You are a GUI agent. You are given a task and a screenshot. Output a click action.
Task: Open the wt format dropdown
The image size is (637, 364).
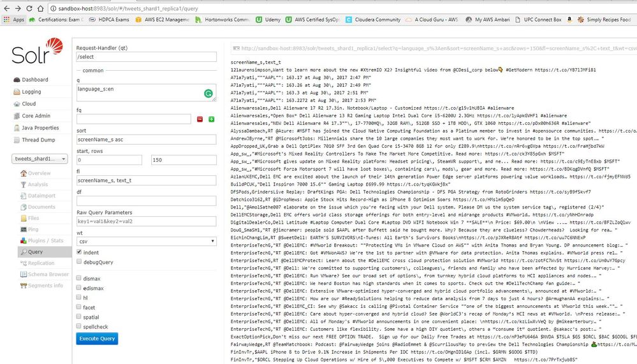(146, 242)
